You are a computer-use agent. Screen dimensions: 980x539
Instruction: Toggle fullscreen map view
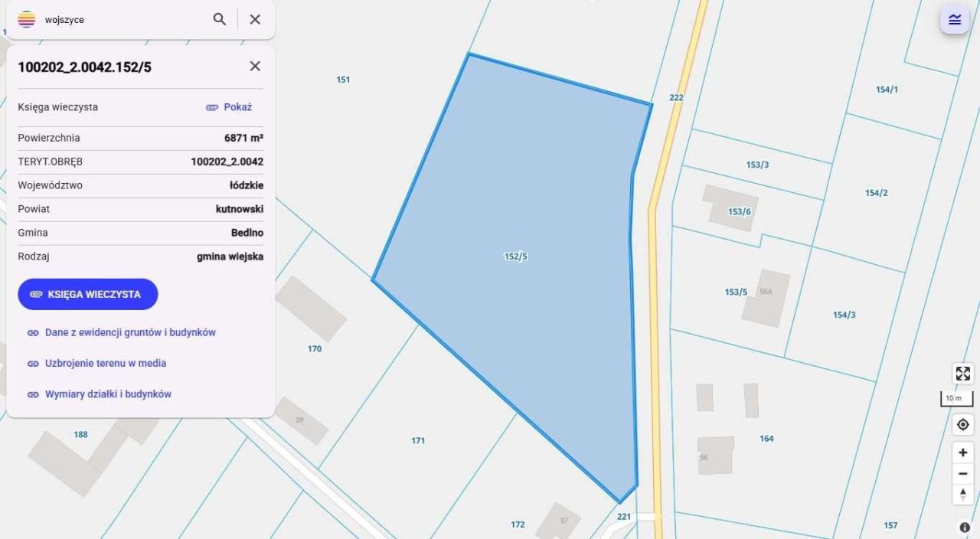[x=963, y=374]
